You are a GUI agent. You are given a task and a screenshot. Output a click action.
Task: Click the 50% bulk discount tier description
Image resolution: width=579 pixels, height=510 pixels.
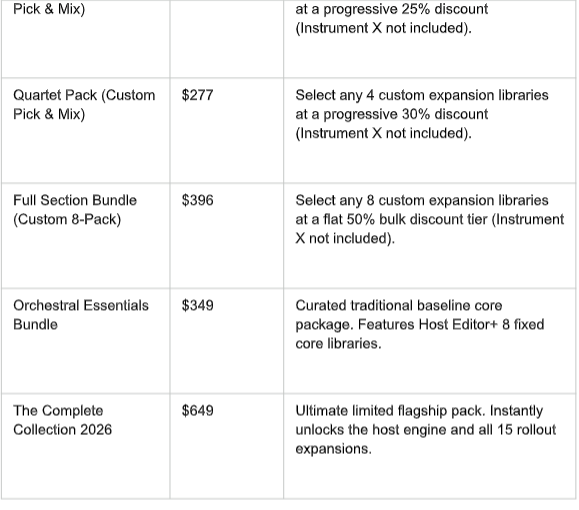tap(429, 236)
